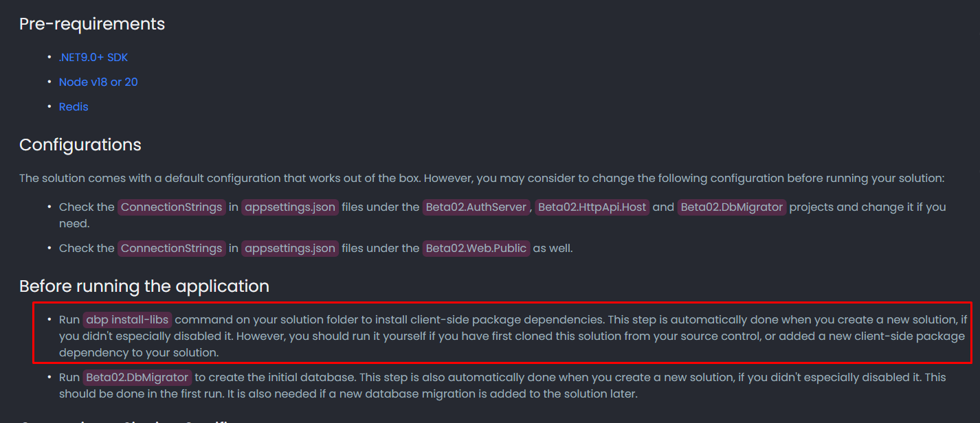Click appsettings.json tag in the AuthServer bullet
This screenshot has width=980, height=423.
point(290,207)
